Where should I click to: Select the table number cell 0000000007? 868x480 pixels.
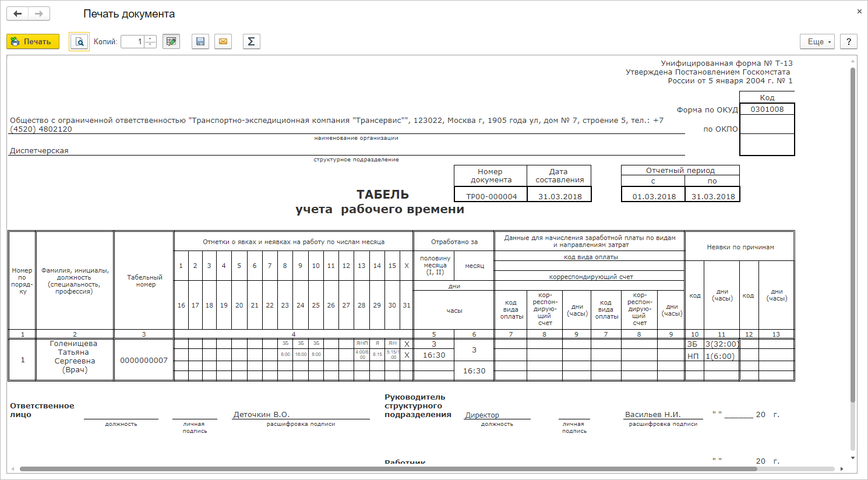[x=144, y=361]
